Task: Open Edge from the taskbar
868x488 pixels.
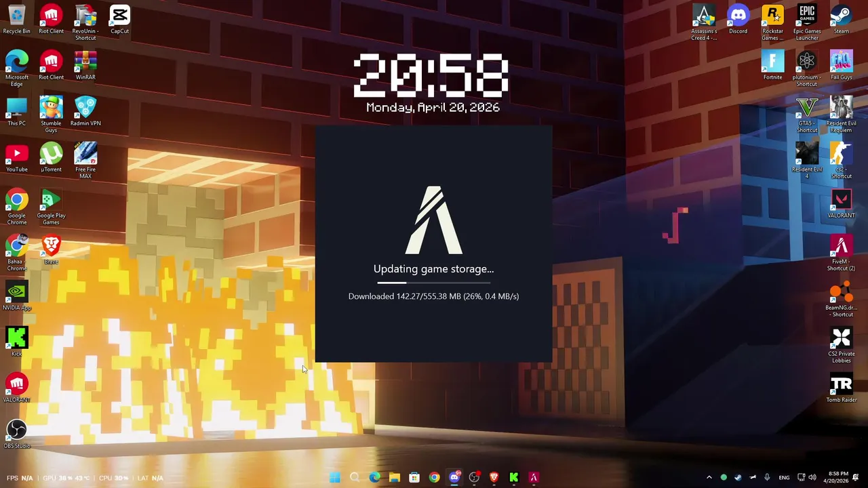Action: (374, 478)
